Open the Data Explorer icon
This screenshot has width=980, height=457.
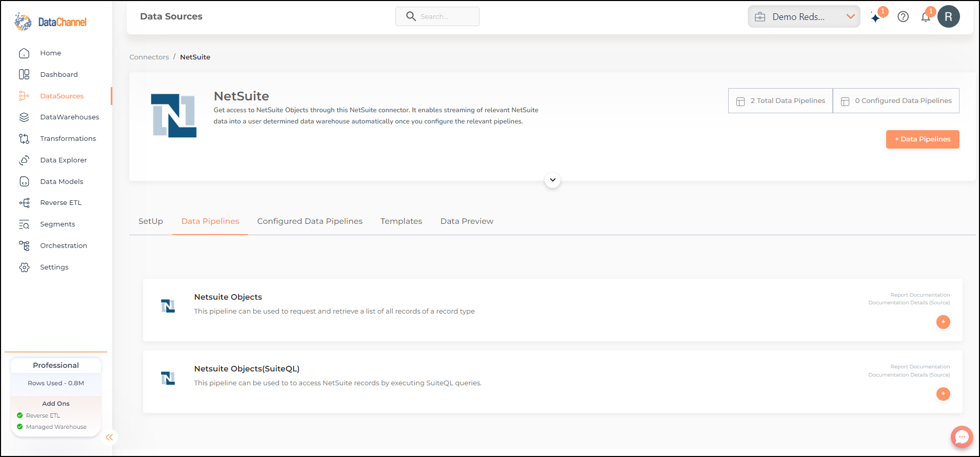[x=24, y=160]
